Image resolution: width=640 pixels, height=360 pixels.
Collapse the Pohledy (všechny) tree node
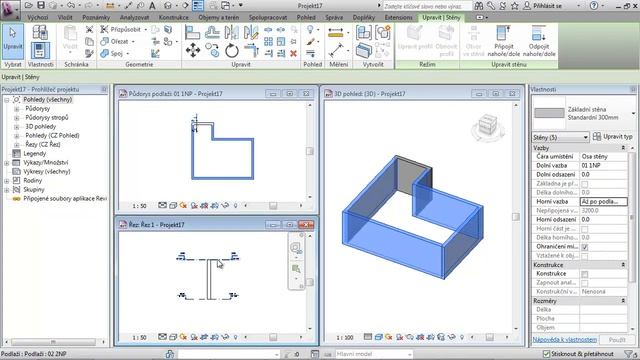7,100
